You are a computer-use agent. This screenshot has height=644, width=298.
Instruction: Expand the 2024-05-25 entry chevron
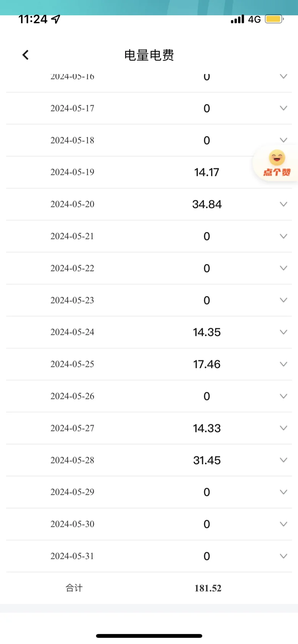point(283,364)
